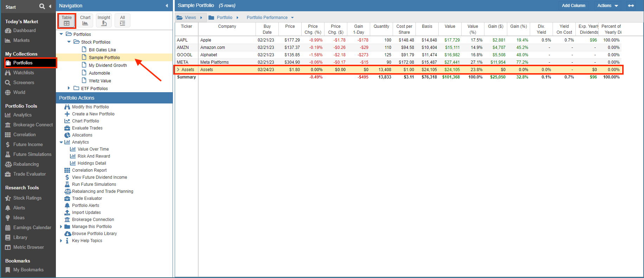
Task: Collapse Stock Portfolios folder
Action: 69,42
